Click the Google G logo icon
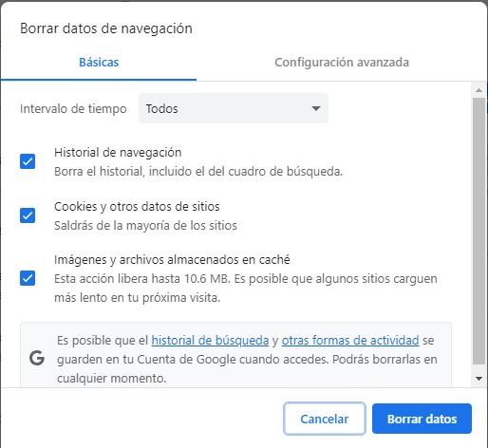This screenshot has height=448, width=488. [37, 359]
